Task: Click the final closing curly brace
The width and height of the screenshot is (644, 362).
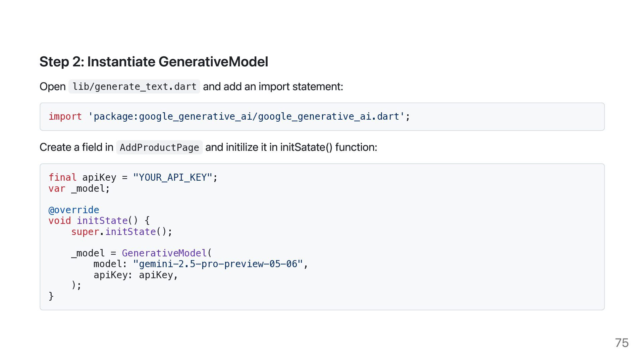Action: [x=51, y=296]
